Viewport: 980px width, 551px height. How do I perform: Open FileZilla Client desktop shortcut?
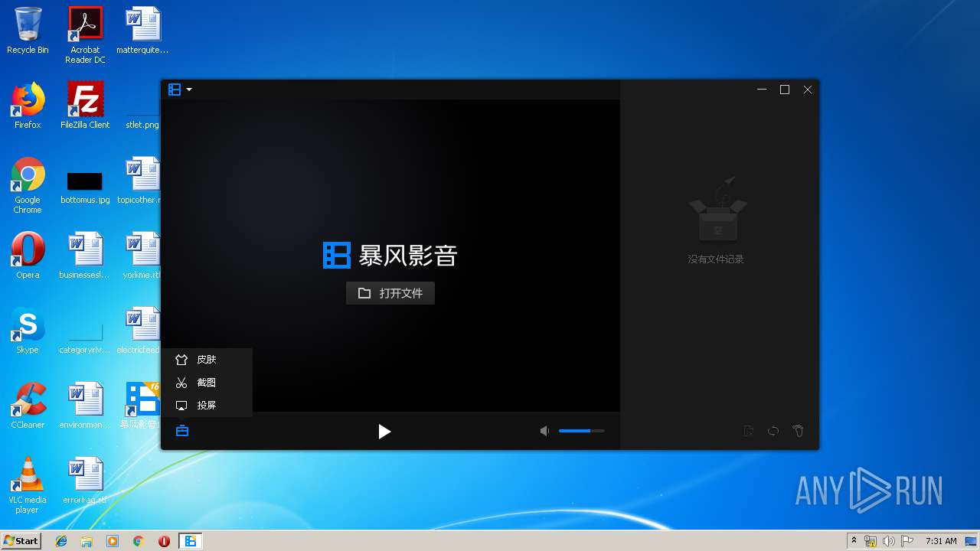[85, 106]
